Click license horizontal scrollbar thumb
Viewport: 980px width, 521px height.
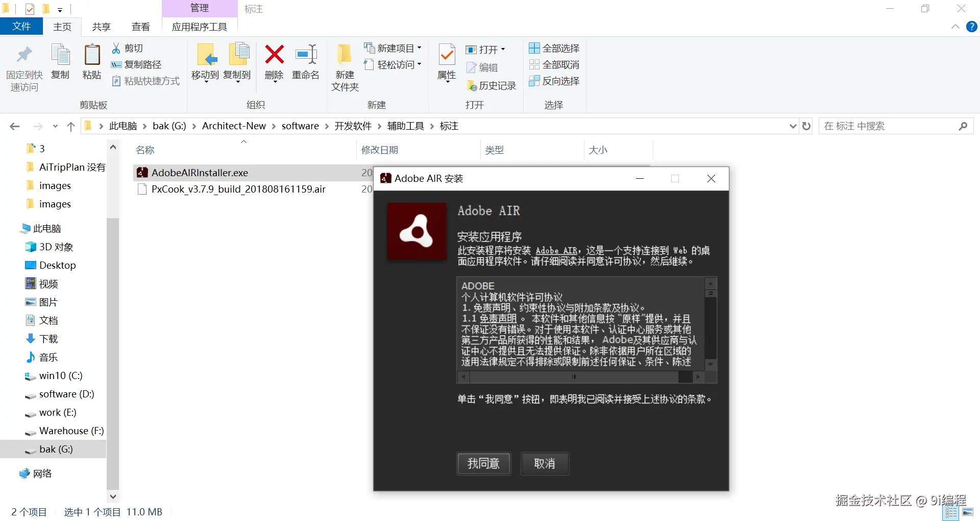574,377
